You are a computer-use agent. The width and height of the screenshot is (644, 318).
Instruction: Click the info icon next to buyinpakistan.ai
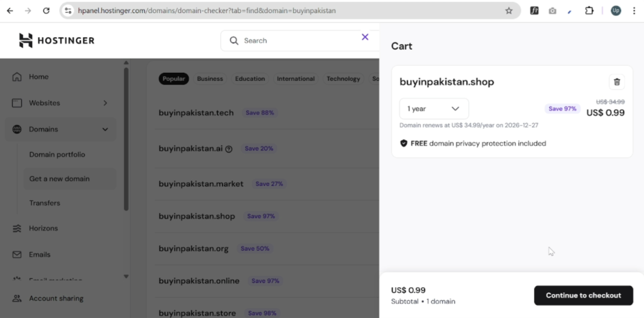229,149
